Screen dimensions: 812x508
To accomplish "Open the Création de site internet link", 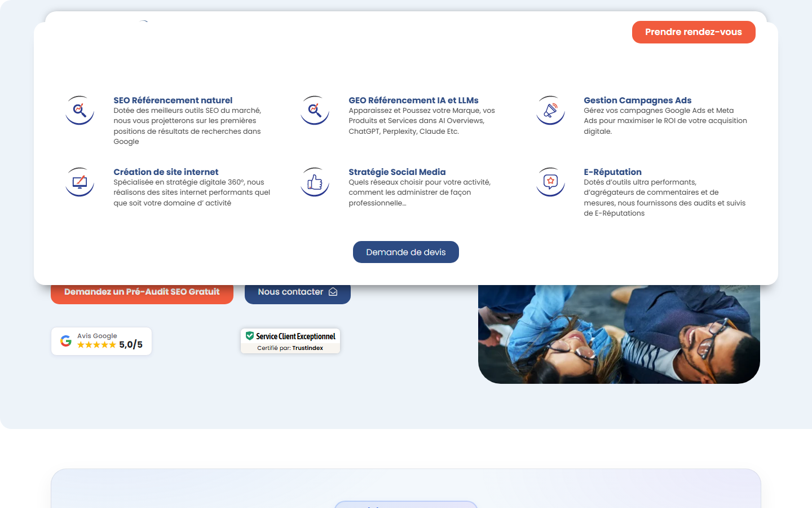I will point(166,172).
